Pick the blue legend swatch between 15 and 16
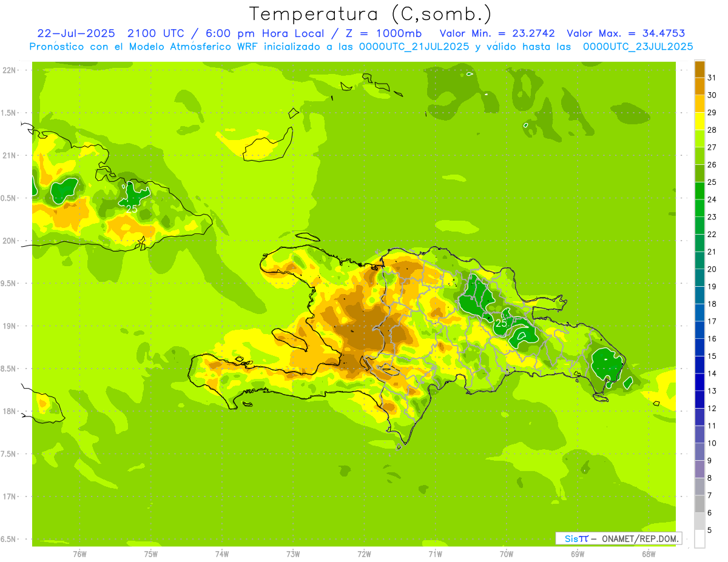 point(699,347)
